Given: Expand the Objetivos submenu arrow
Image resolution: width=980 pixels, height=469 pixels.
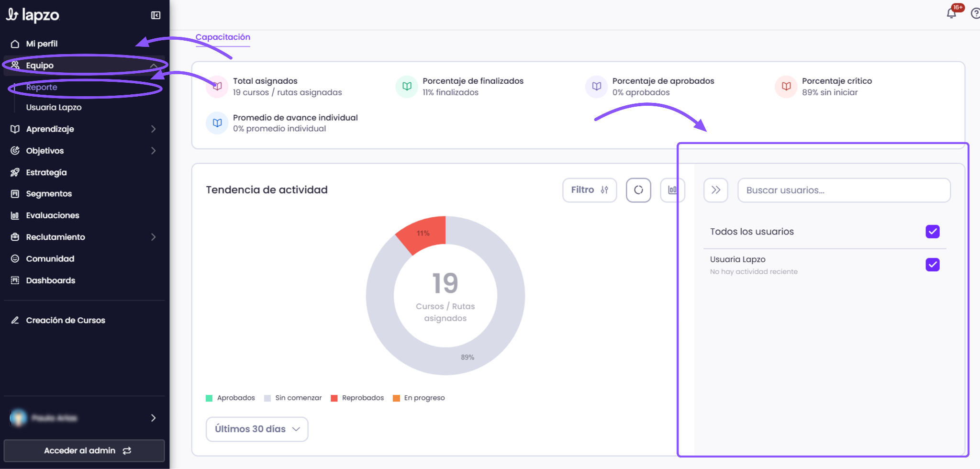Looking at the screenshot, I should point(154,151).
